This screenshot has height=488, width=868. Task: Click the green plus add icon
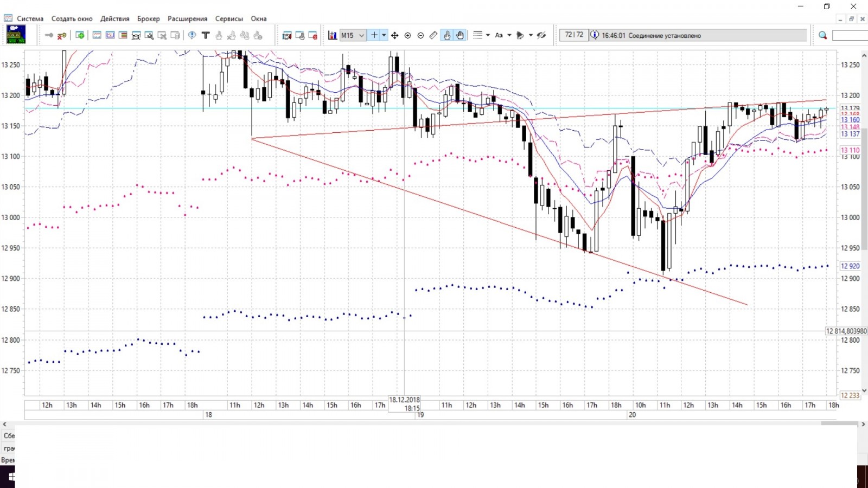80,35
